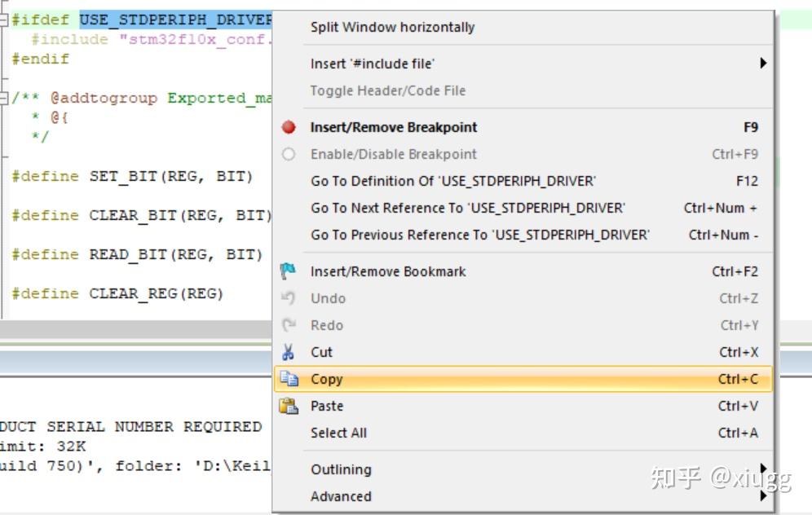This screenshot has height=515, width=812.
Task: Click the highlighted USE_STDPERIPH_DRIVER text in editor
Action: tap(175, 20)
